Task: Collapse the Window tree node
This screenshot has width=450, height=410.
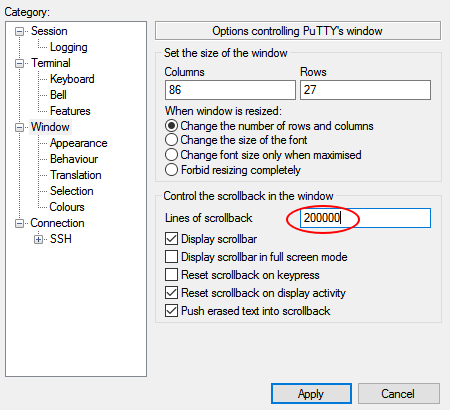Action: [x=20, y=127]
